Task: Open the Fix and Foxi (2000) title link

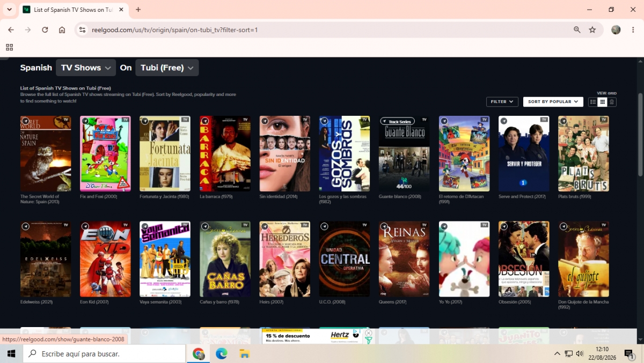Action: tap(99, 197)
